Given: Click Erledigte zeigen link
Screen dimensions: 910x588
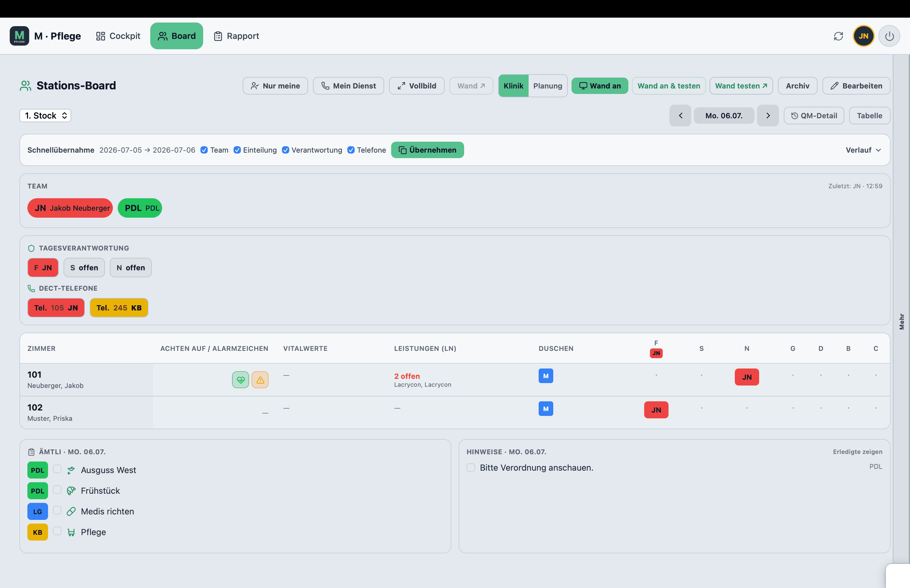Looking at the screenshot, I should coord(857,452).
